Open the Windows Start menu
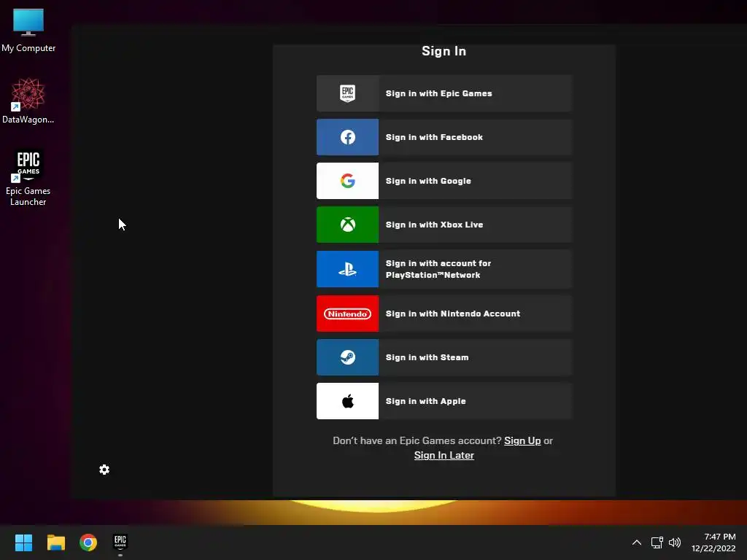 click(23, 542)
